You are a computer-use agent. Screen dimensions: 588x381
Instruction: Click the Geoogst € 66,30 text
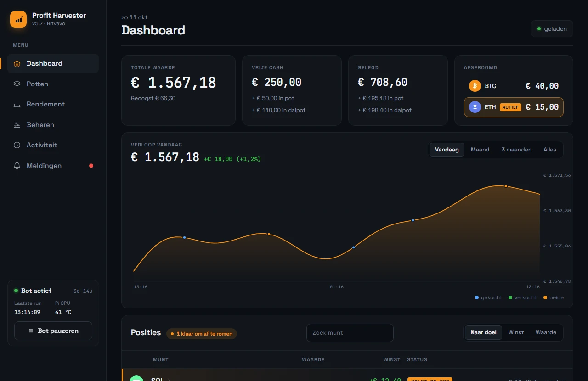point(153,98)
